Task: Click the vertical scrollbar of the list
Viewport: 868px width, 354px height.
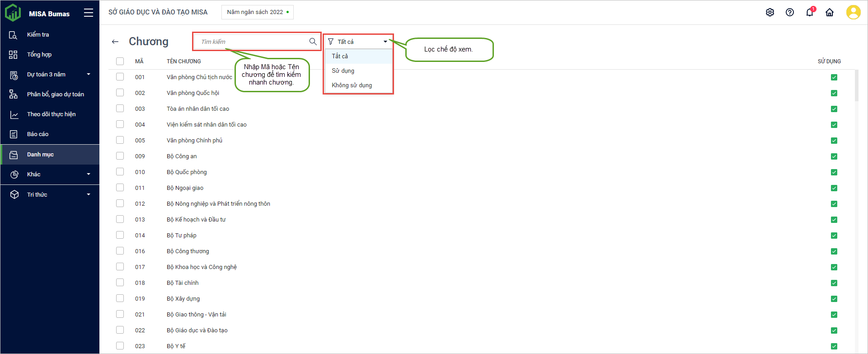Action: click(x=857, y=86)
